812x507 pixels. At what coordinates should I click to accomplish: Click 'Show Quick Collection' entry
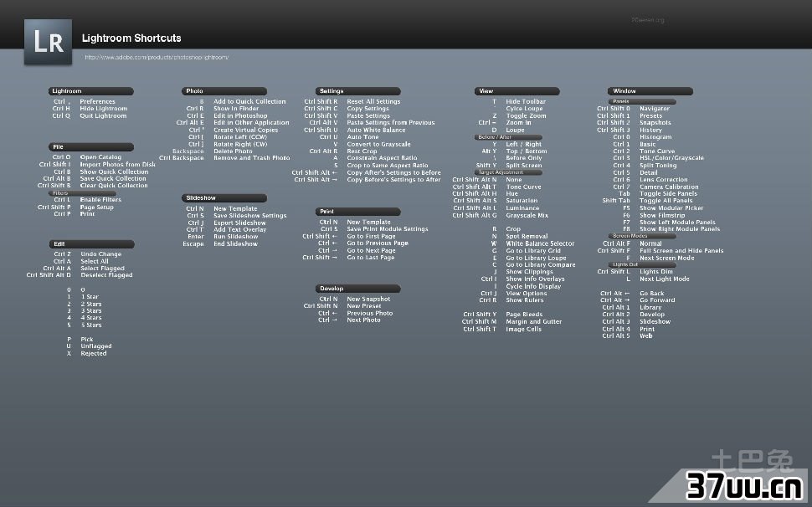click(114, 172)
